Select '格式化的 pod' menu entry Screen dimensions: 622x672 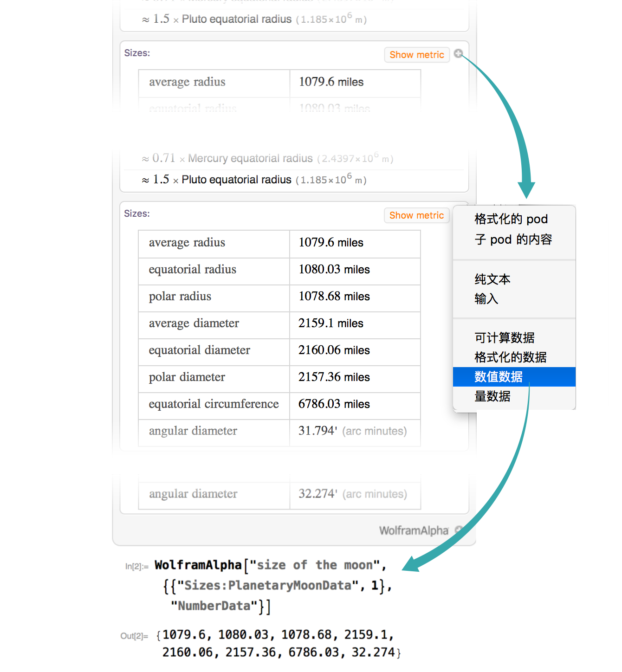[x=514, y=219]
